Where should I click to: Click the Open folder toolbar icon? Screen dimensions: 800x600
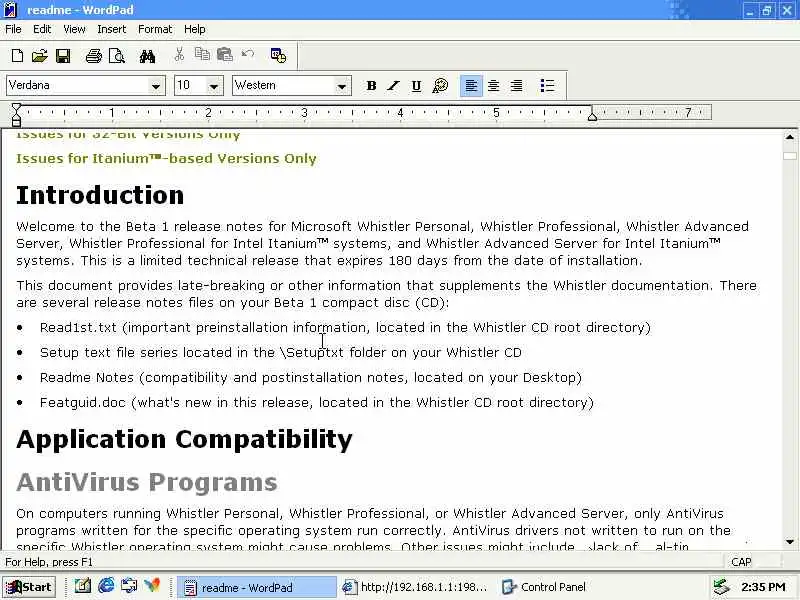(40, 56)
